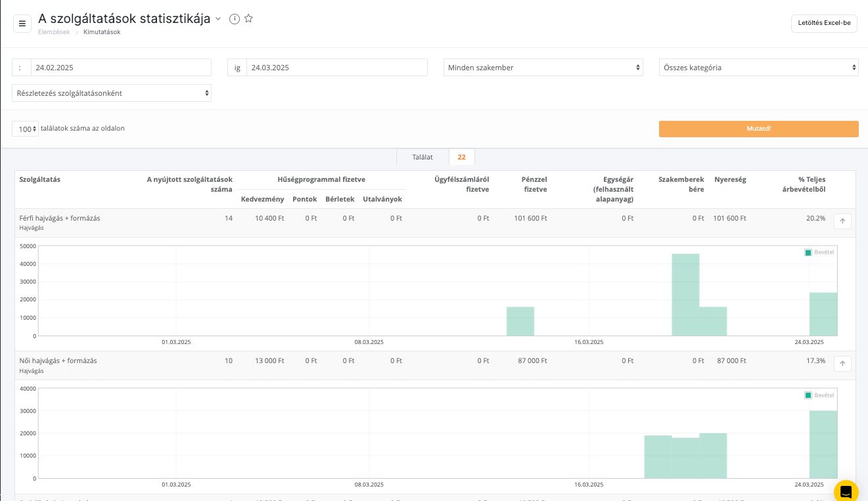868x501 pixels.
Task: Click the end date field 24.03.2025
Action: point(336,68)
